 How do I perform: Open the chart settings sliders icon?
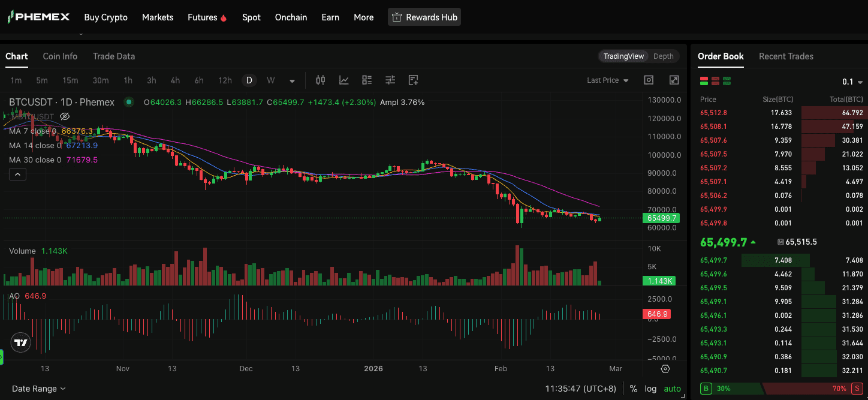[390, 80]
